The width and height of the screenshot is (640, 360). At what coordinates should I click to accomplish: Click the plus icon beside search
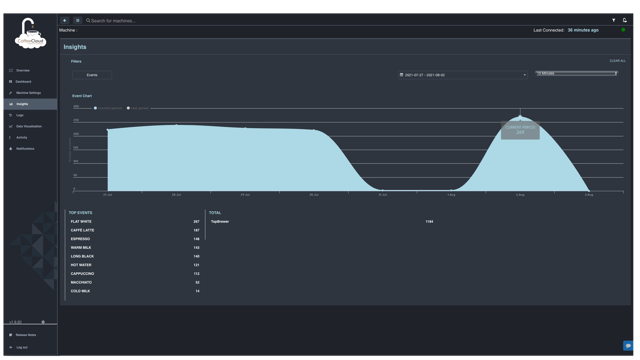[x=64, y=20]
